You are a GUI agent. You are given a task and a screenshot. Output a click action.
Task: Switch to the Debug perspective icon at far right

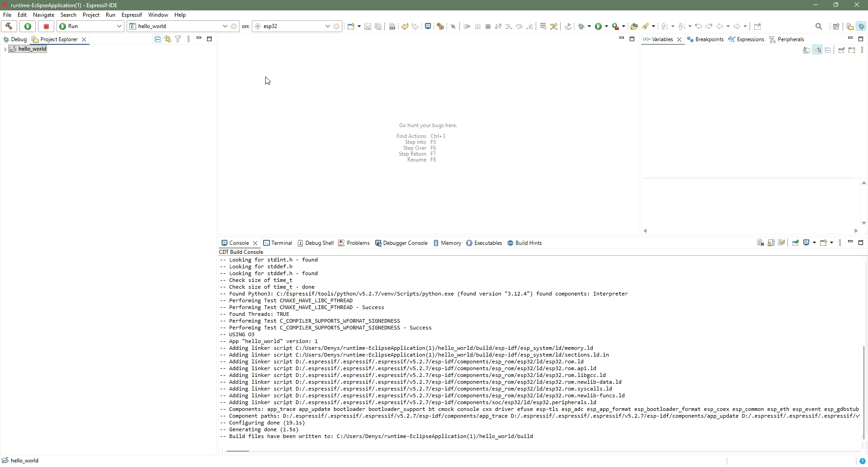coord(861,26)
